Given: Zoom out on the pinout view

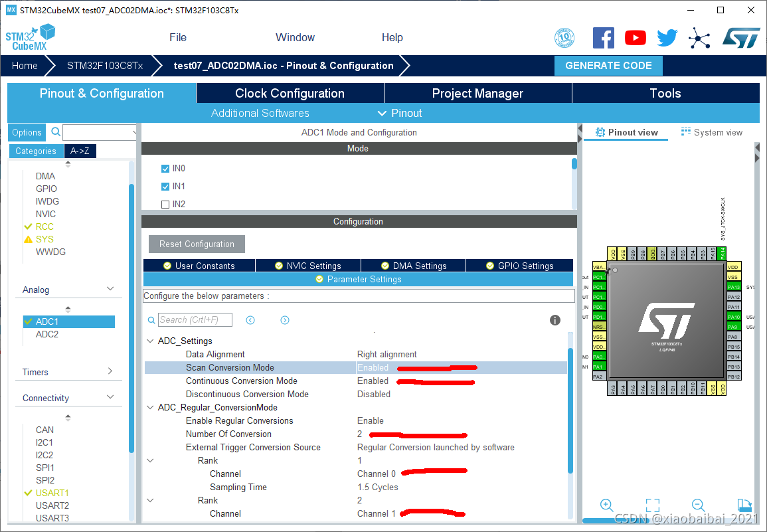Looking at the screenshot, I should point(698,505).
